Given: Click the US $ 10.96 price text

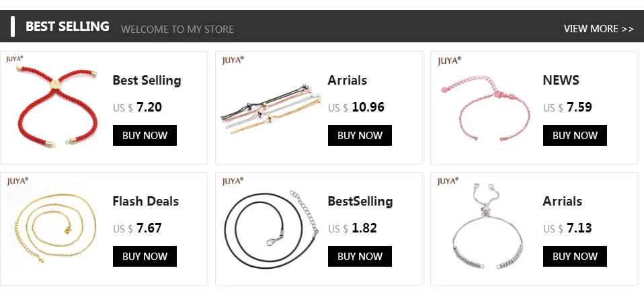Looking at the screenshot, I should (x=356, y=108).
